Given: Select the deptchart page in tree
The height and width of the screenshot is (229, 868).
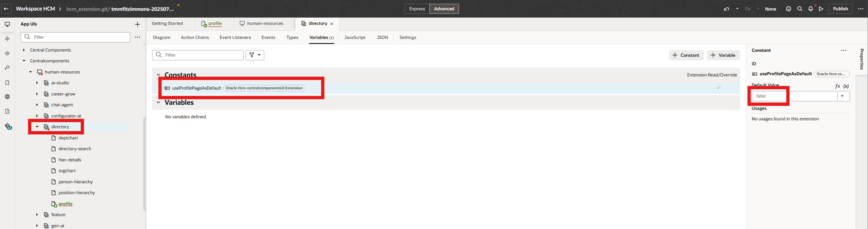Looking at the screenshot, I should click(68, 138).
